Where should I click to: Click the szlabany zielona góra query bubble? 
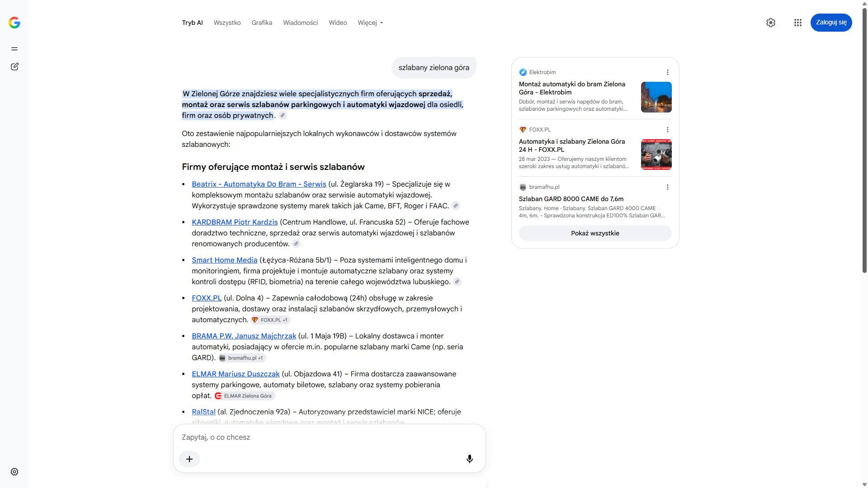click(434, 68)
